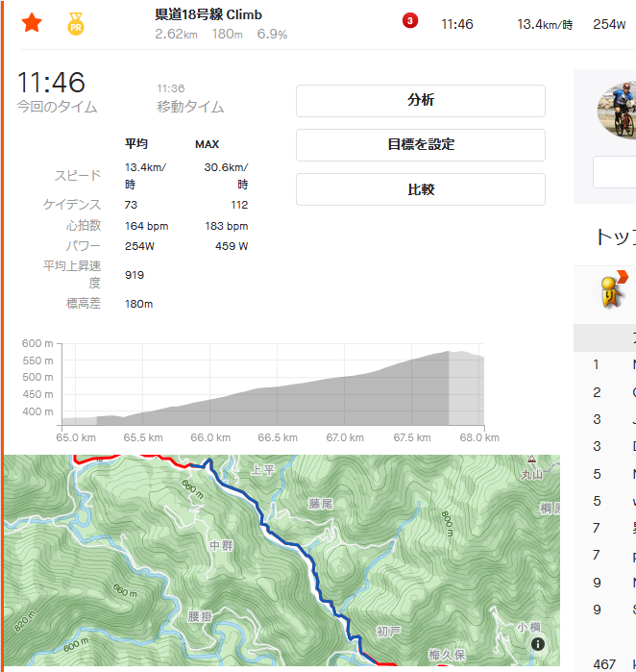
Task: Select leaderboard rank 1 row
Action: click(604, 364)
